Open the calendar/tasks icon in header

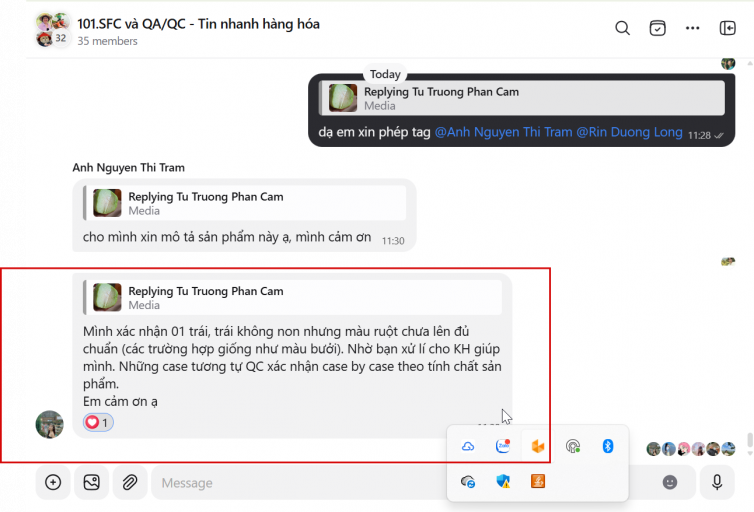click(x=657, y=28)
